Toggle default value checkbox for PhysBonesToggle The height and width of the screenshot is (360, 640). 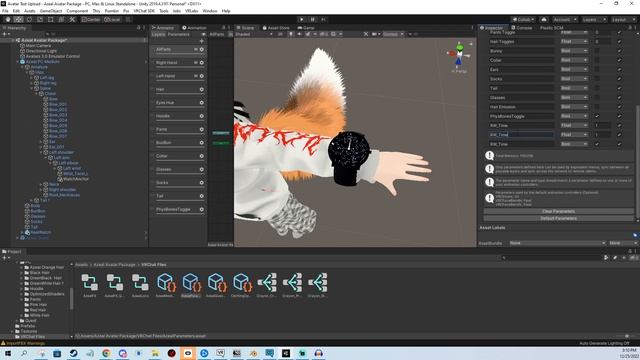click(x=597, y=116)
